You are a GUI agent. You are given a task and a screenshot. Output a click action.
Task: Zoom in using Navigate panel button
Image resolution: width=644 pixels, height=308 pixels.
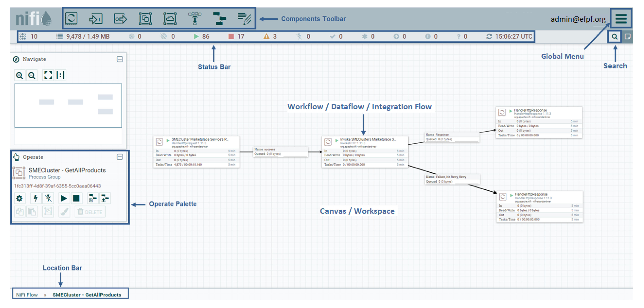click(x=19, y=75)
